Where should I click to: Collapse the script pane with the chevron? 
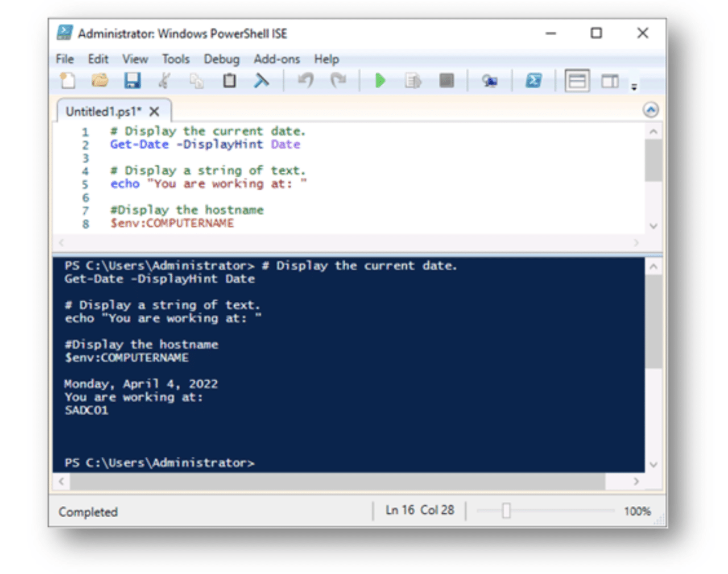[x=651, y=110]
